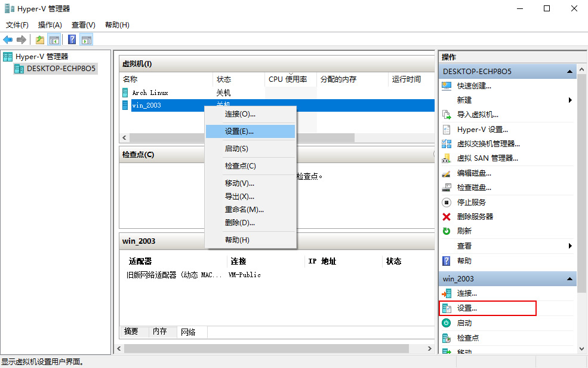Click the Up one level folder icon
Screen dimensions: 588x368
coord(40,39)
